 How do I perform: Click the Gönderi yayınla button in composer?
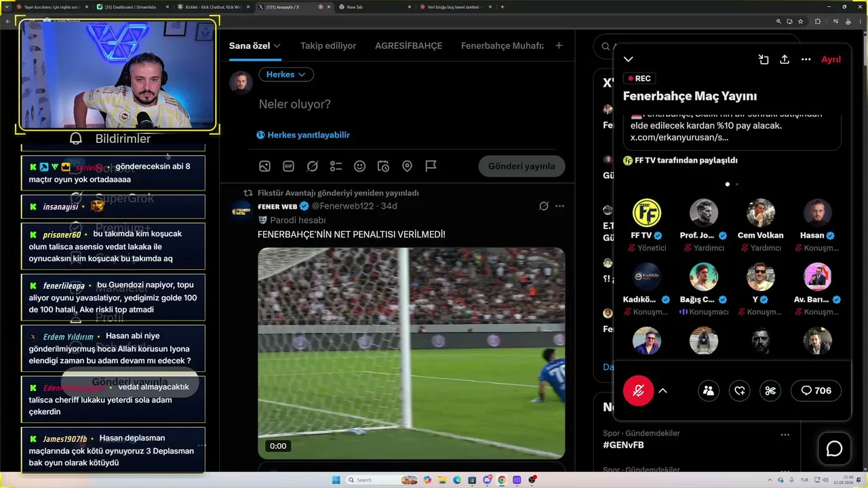click(521, 166)
